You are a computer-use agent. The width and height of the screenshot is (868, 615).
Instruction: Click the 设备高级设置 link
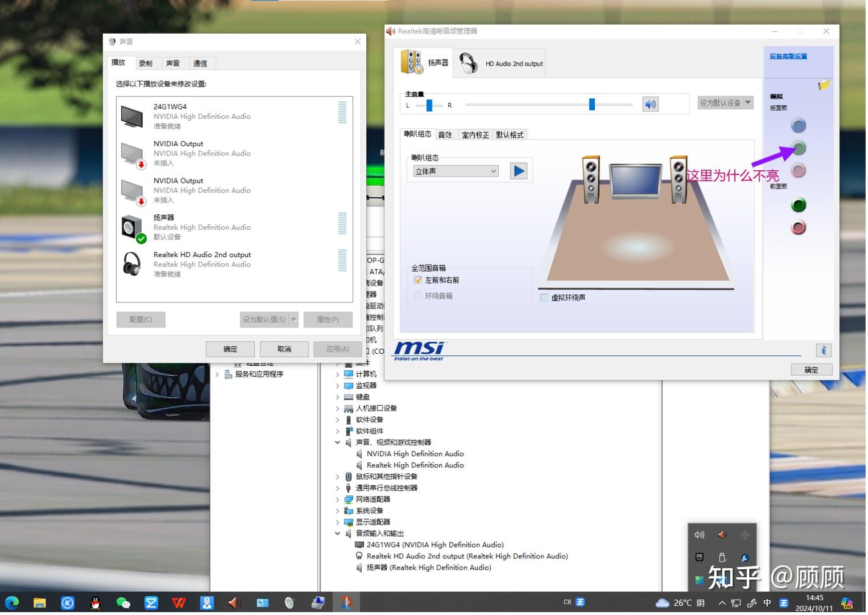pos(788,56)
